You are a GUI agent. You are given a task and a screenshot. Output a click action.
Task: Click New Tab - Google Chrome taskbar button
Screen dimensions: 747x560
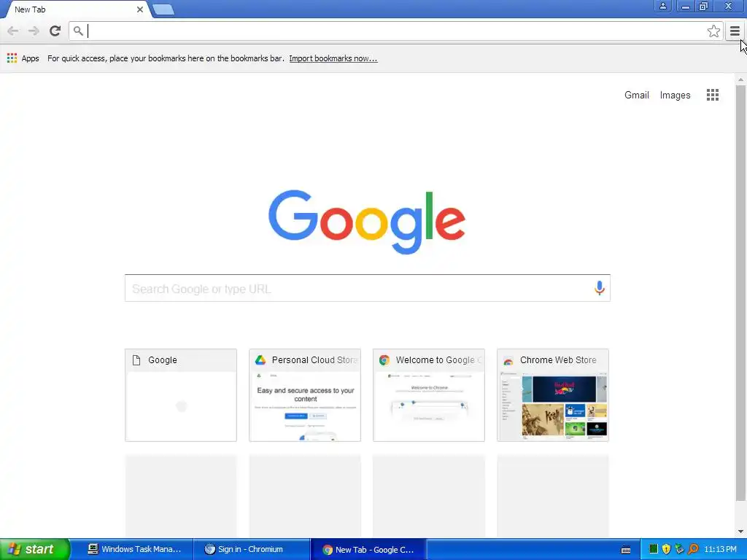pyautogui.click(x=368, y=550)
